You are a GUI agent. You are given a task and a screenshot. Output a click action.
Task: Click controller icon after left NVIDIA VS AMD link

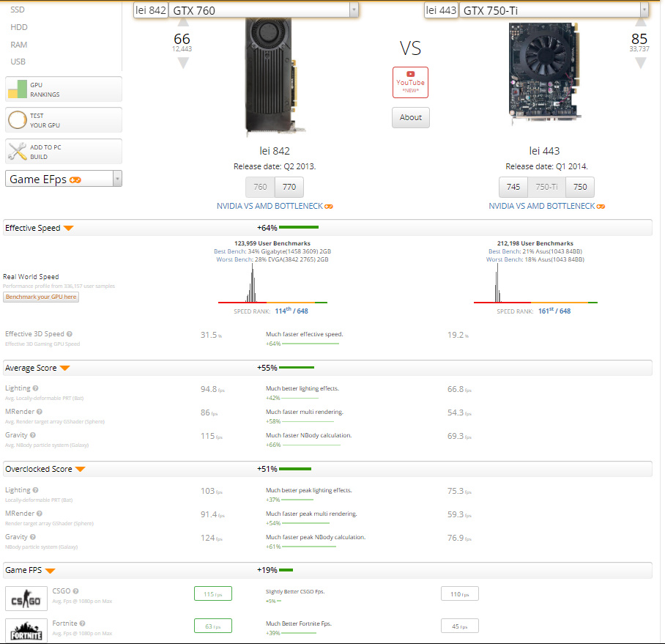click(x=329, y=207)
